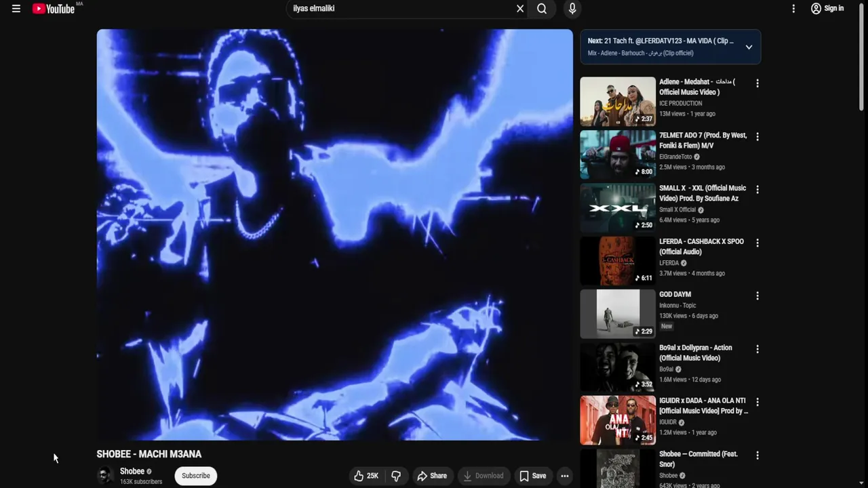Click the Sign in button
This screenshot has width=868, height=488.
[827, 9]
